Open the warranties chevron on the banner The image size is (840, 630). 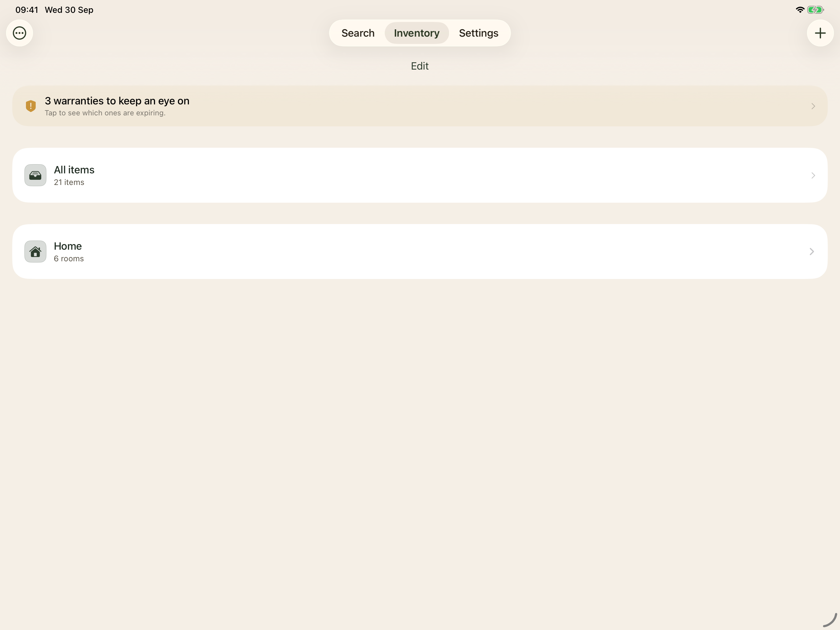point(813,106)
